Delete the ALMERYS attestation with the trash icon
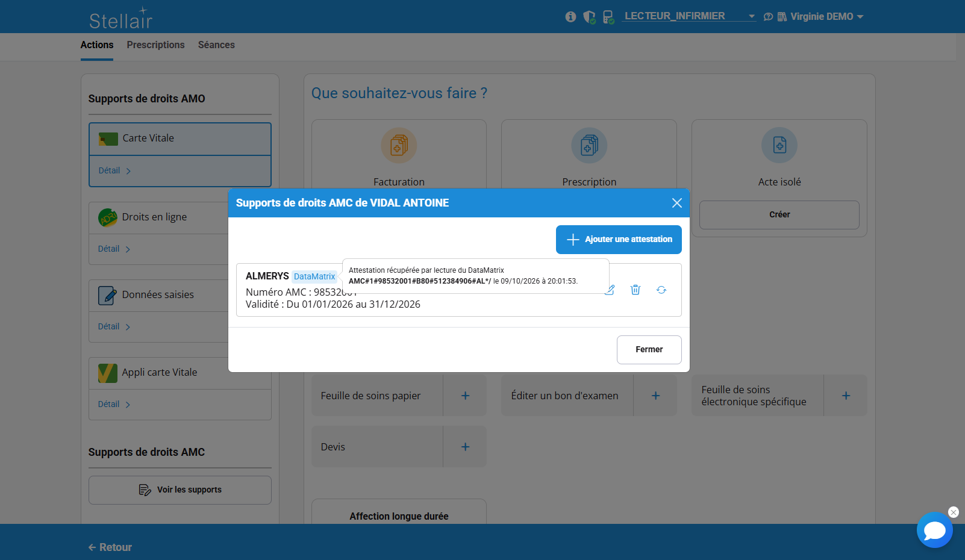This screenshot has width=965, height=560. (636, 290)
